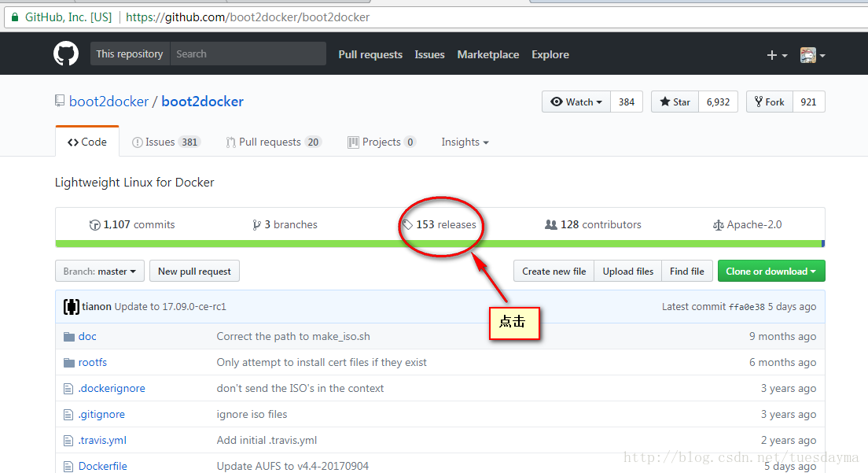Open watchers count 384
868x473 pixels.
(627, 102)
